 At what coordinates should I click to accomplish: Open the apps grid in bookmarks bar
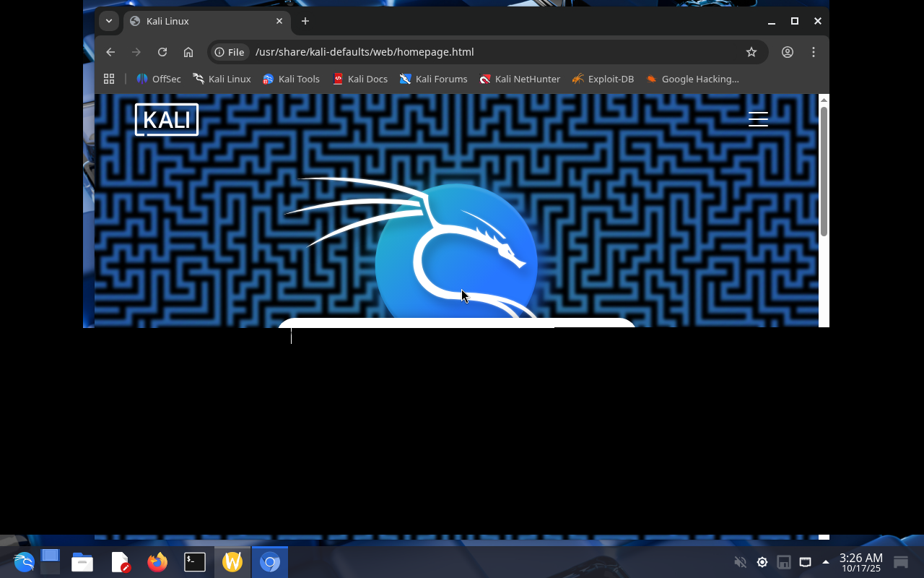point(109,79)
